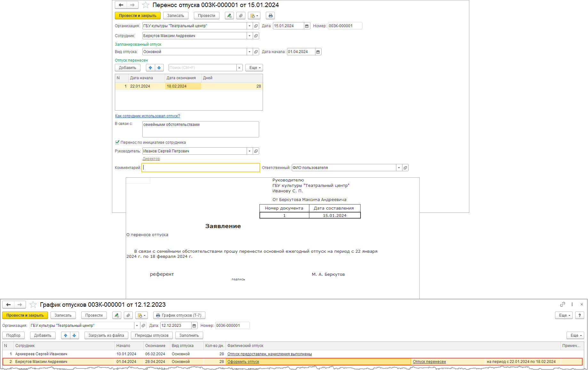Click the print icon in Перенос отпуска toolbar

click(270, 16)
